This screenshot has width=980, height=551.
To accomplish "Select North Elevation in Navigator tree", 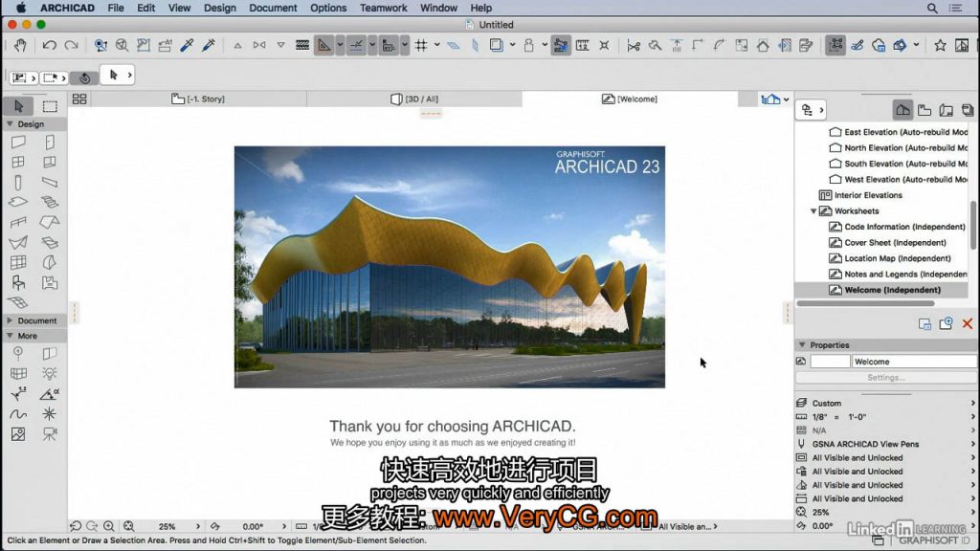I will pos(905,147).
